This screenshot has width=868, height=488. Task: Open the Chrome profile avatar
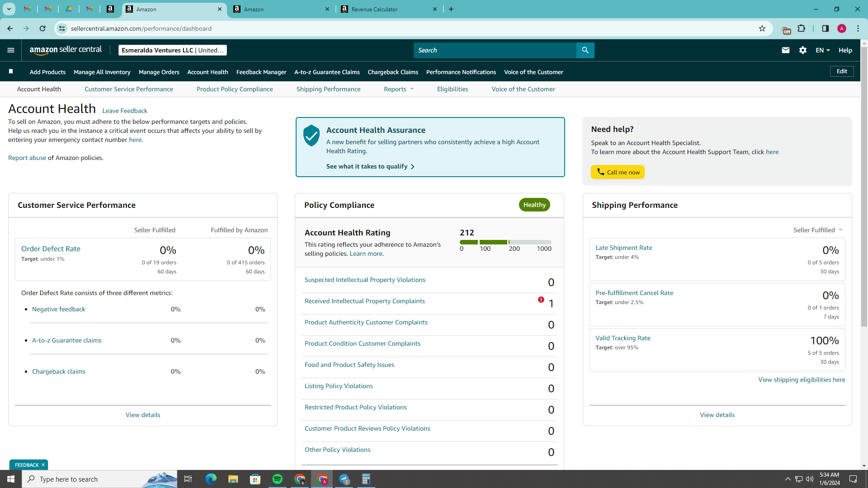pos(841,28)
